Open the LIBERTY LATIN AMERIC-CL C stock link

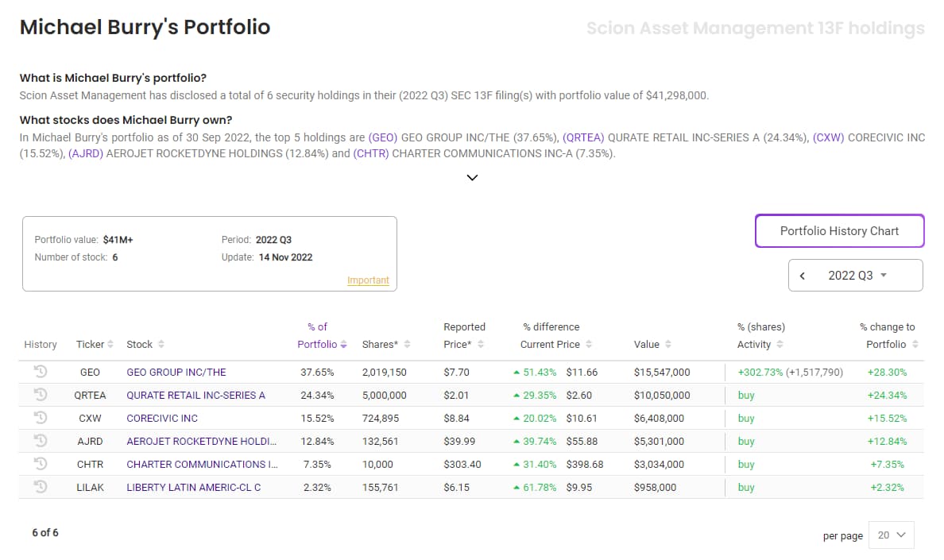(x=193, y=487)
